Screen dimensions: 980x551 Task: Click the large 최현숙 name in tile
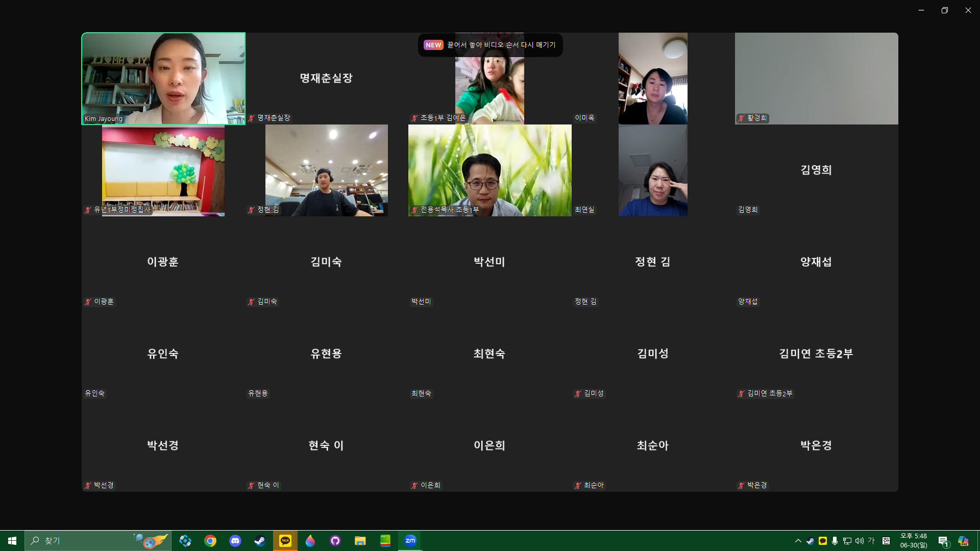[x=489, y=354]
